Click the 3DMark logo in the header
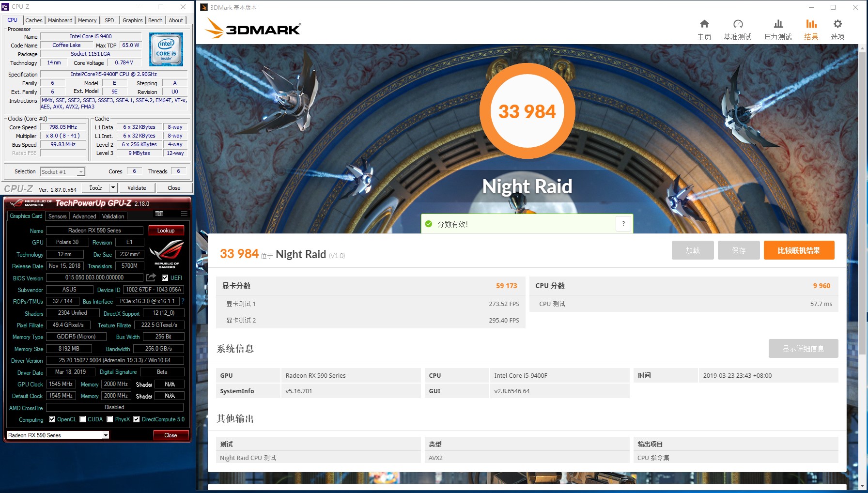This screenshot has height=493, width=868. tap(253, 29)
